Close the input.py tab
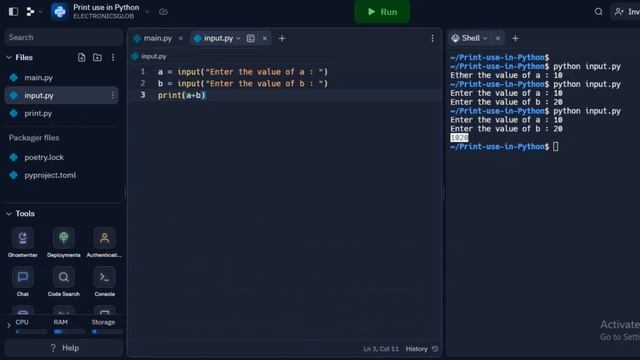 (x=264, y=38)
